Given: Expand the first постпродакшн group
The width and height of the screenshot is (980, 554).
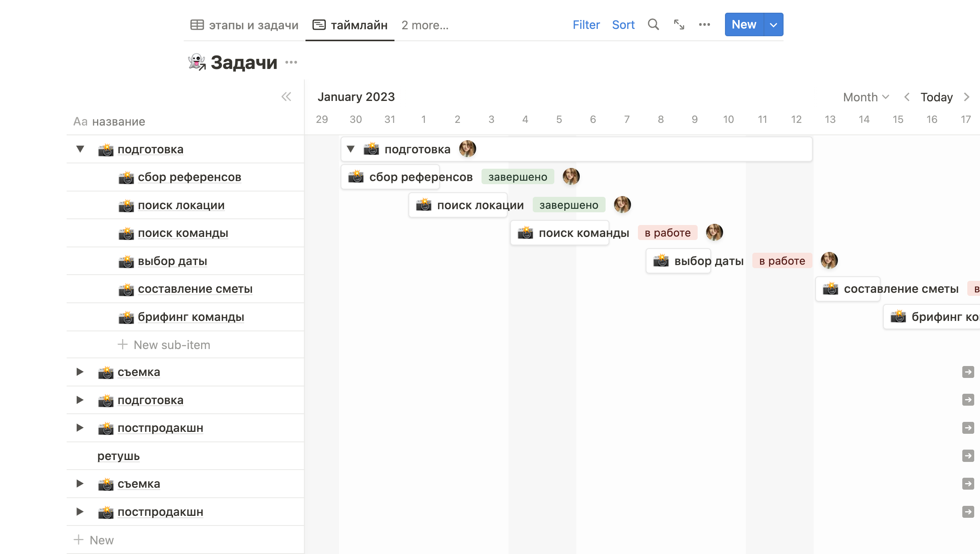Looking at the screenshot, I should 80,428.
